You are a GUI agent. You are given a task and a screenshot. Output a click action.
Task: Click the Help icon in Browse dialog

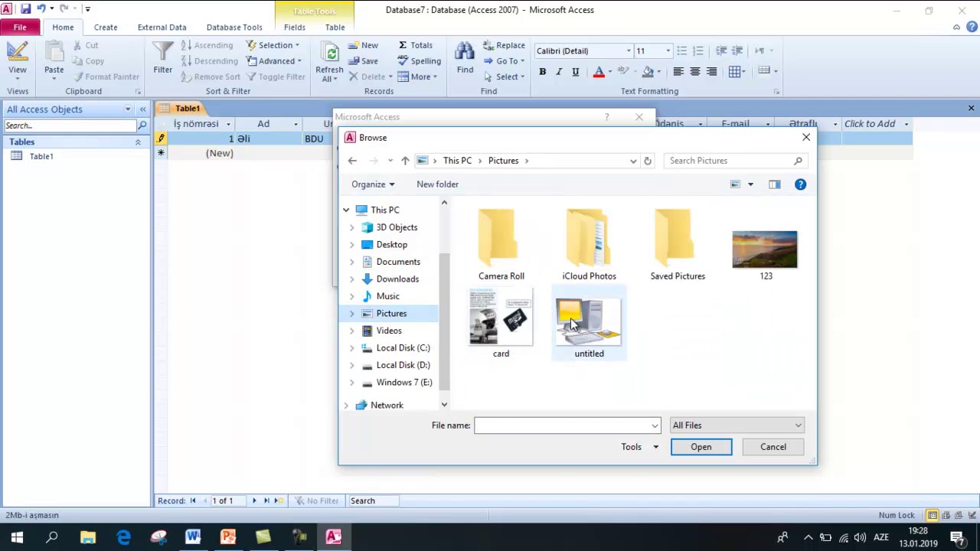coord(800,184)
